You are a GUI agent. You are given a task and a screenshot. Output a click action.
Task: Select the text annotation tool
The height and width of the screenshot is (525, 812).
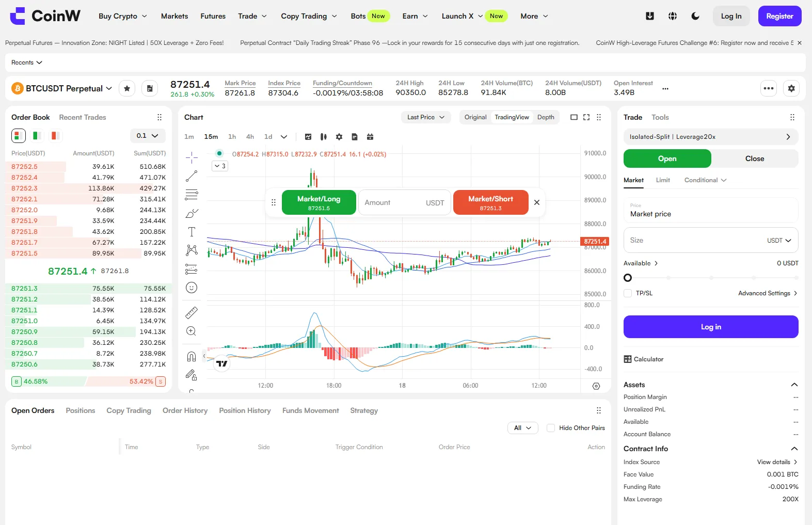[192, 232]
